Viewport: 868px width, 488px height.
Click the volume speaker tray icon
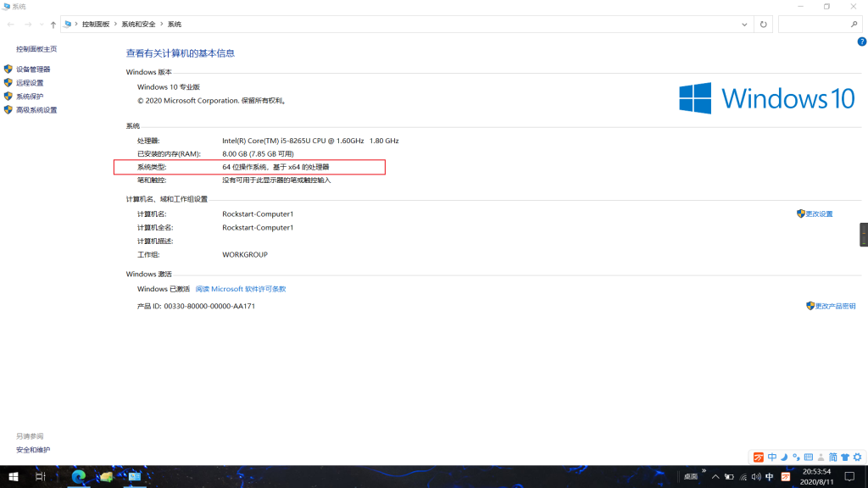[756, 477]
